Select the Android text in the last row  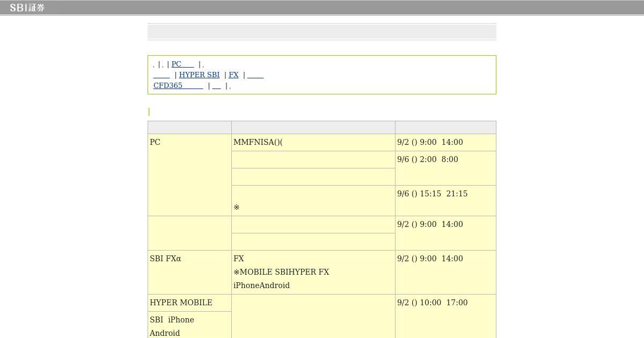point(165,333)
